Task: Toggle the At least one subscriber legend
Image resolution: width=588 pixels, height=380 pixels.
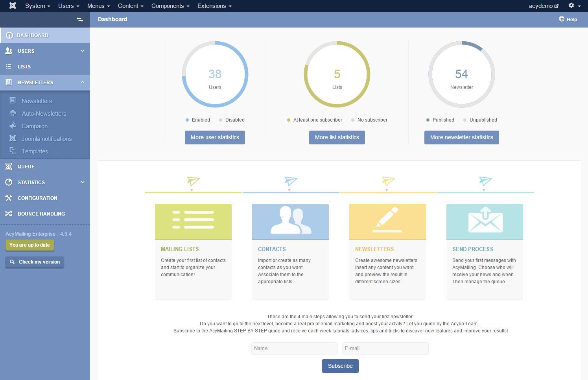Action: click(x=315, y=120)
